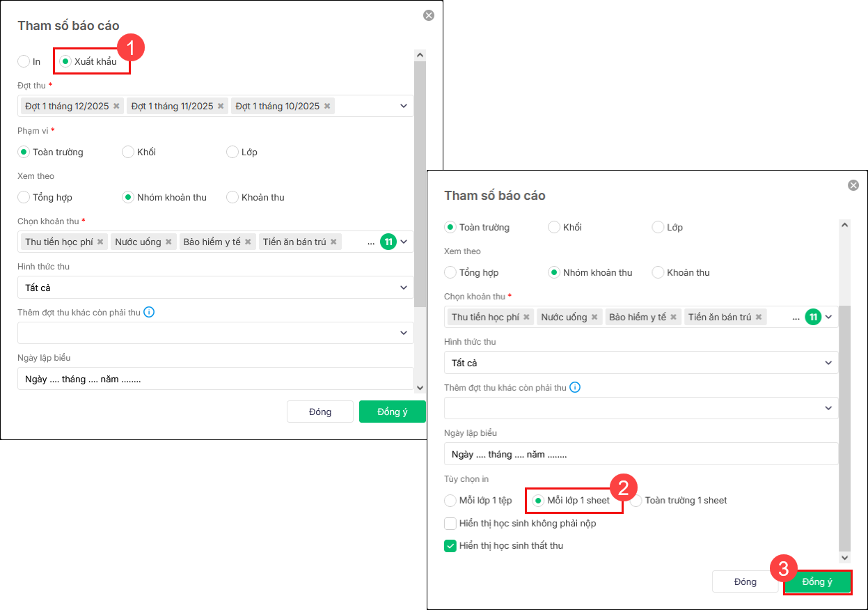Choose 'Toàn trường 1 sheet' option

click(x=636, y=501)
